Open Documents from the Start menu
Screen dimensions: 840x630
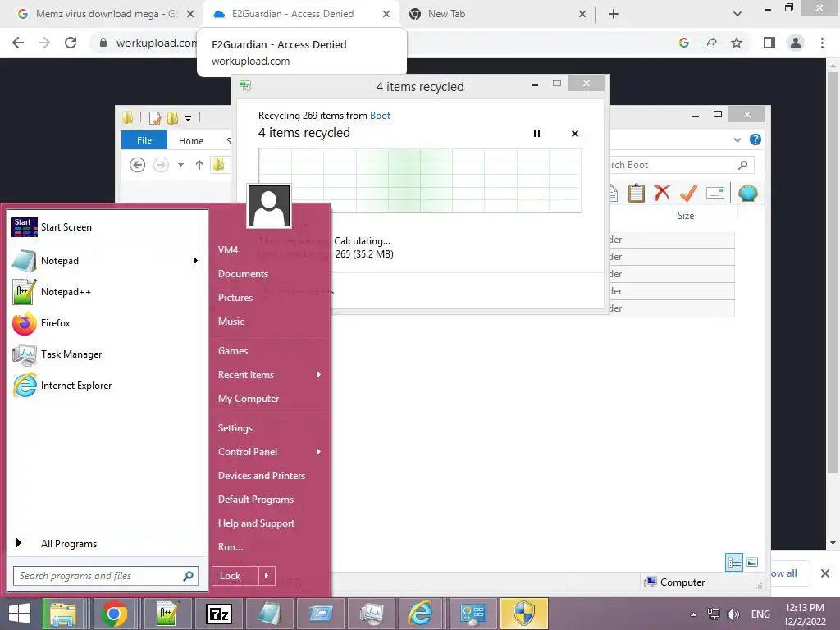[x=243, y=274]
